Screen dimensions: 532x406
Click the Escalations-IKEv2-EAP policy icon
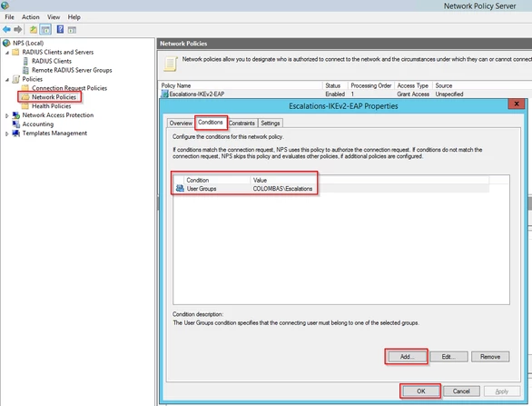pyautogui.click(x=165, y=94)
